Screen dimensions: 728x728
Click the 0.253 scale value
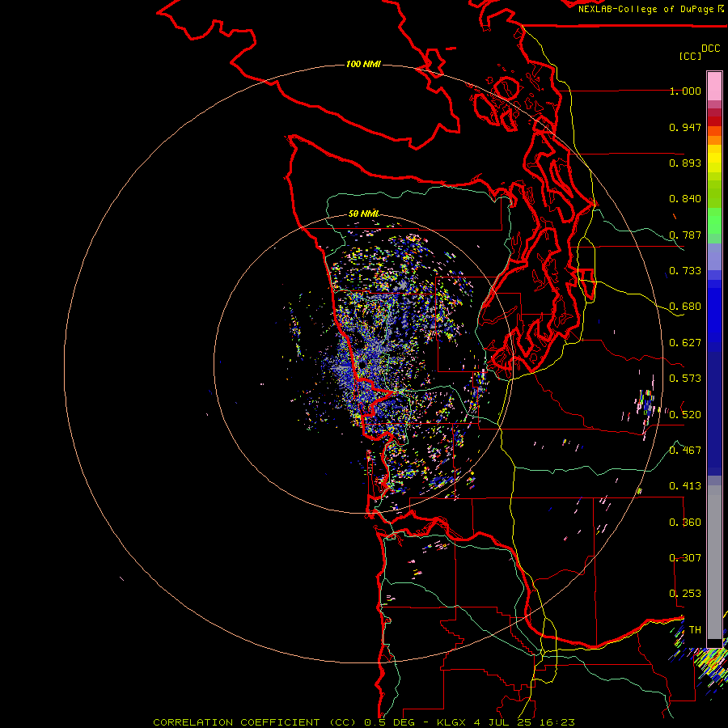coord(685,594)
